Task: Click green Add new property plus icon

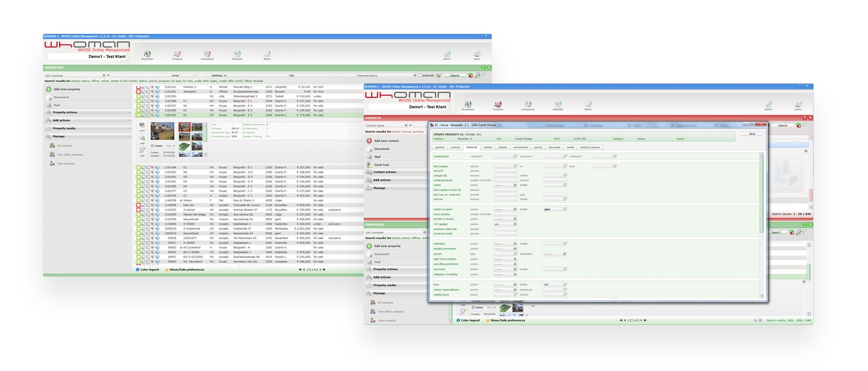Action: click(49, 89)
